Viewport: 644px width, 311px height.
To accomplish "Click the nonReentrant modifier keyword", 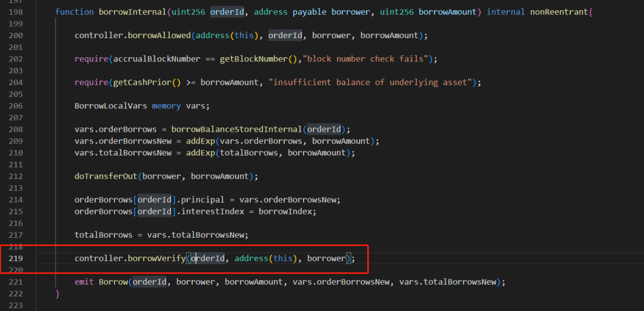I will (x=559, y=12).
